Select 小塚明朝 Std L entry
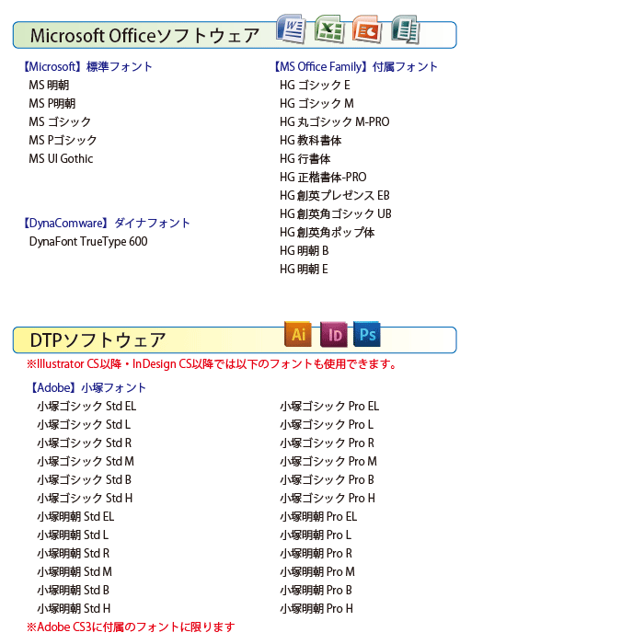The image size is (644, 644). 73,535
